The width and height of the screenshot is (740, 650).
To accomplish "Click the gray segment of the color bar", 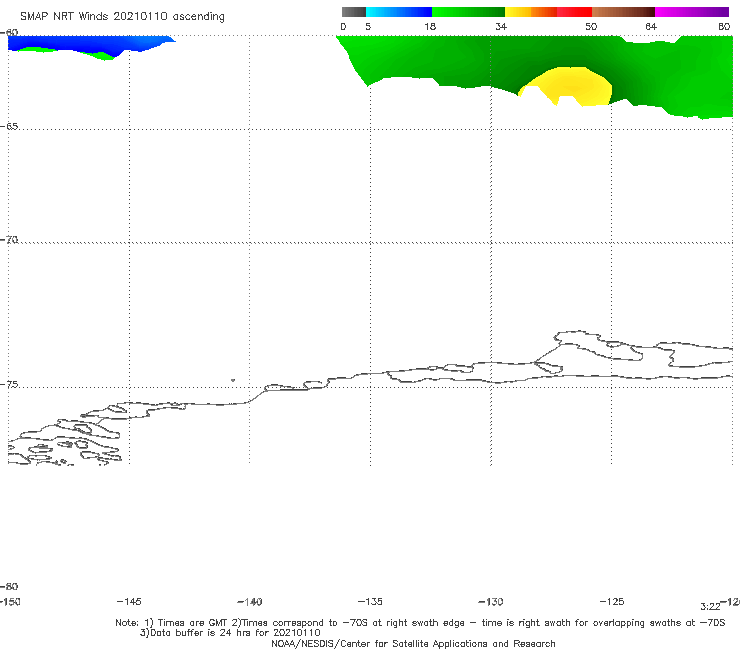I will (x=354, y=12).
